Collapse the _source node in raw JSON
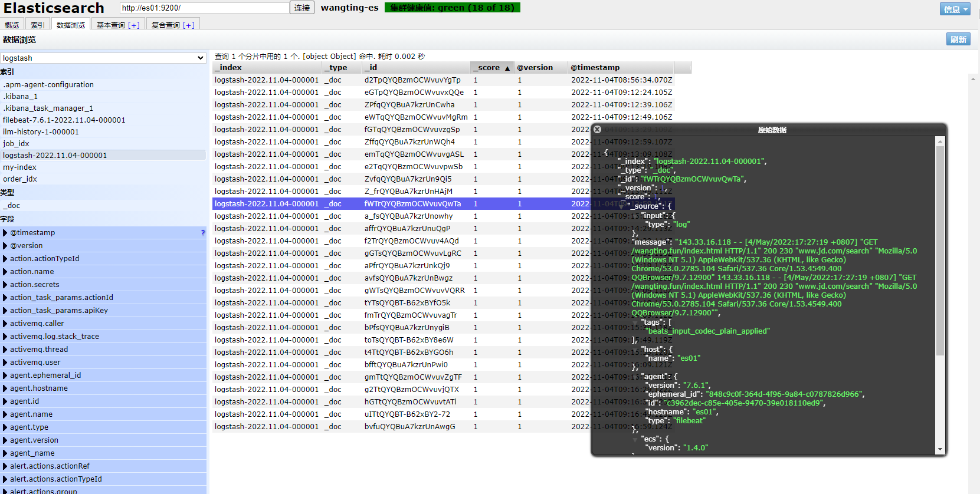This screenshot has height=494, width=980. click(x=621, y=206)
